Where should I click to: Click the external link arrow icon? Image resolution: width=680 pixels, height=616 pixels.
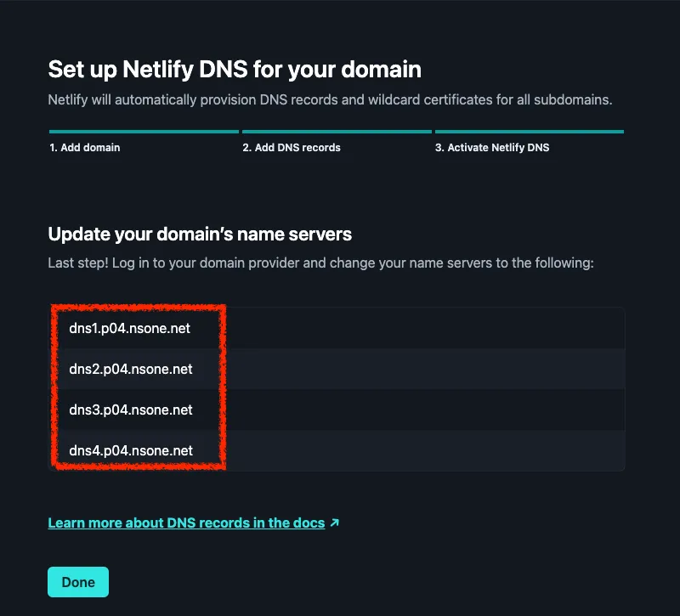pyautogui.click(x=334, y=523)
